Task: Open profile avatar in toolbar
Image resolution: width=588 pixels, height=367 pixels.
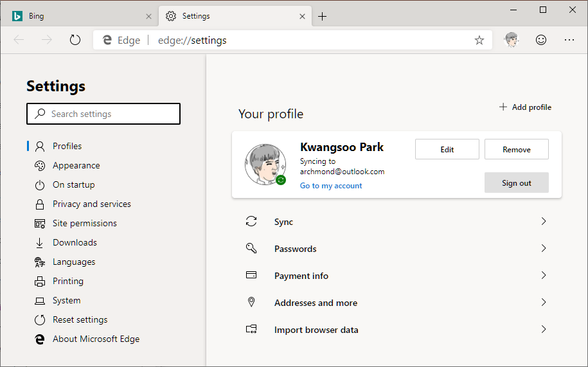Action: click(512, 40)
